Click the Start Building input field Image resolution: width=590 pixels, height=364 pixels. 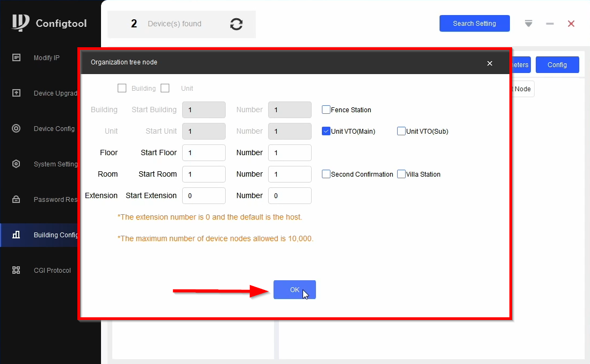[x=204, y=110]
